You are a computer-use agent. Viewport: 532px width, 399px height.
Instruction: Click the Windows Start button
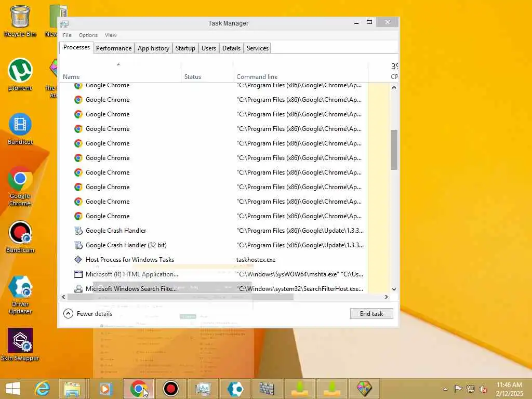pyautogui.click(x=13, y=389)
